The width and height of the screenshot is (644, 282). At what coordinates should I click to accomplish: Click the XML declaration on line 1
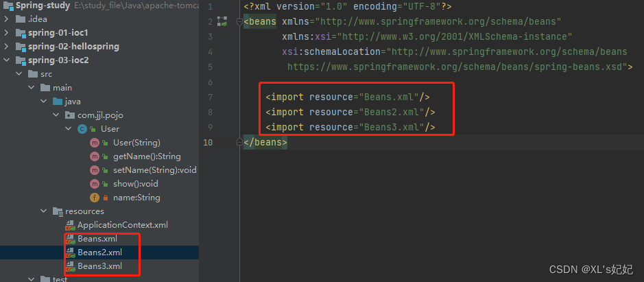(x=348, y=7)
